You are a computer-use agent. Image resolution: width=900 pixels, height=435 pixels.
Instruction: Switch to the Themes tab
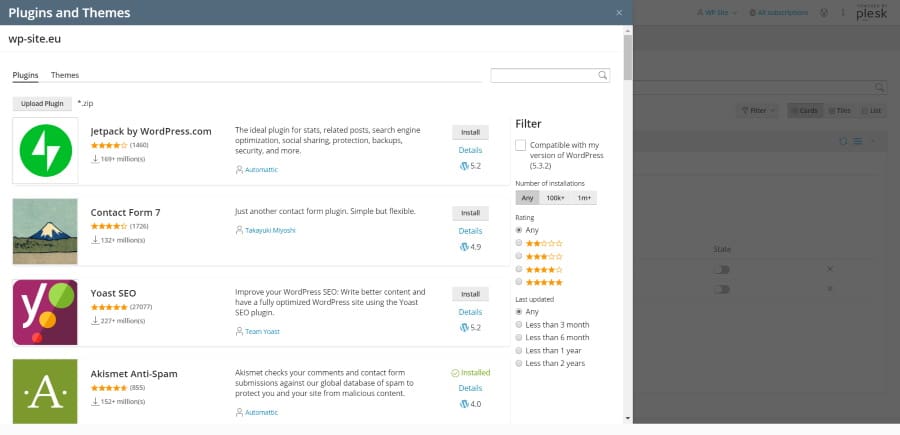pyautogui.click(x=65, y=75)
